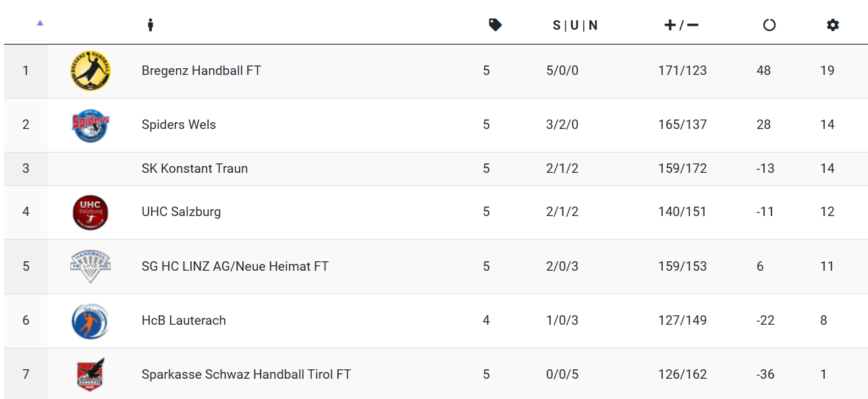
Task: Click the Spiders Wels team logo
Action: 90,125
